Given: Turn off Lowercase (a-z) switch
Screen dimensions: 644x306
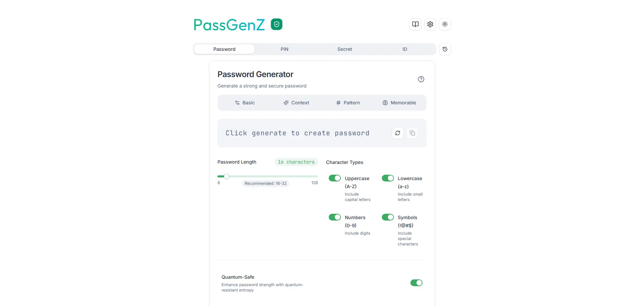Looking at the screenshot, I should 388,178.
